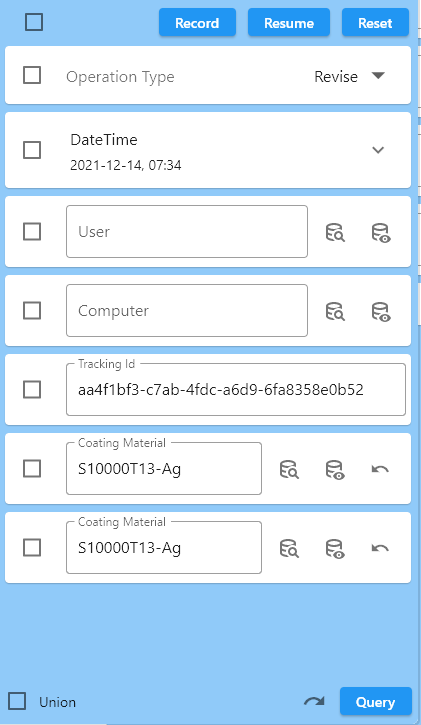Open the Operation Type Revise dropdown
This screenshot has width=421, height=725.
point(349,76)
